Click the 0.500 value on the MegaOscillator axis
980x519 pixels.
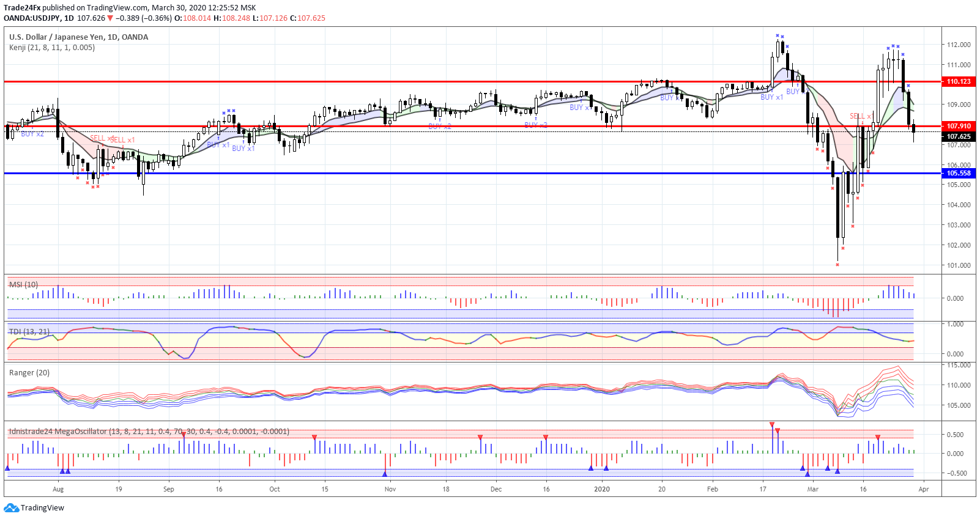tap(955, 435)
